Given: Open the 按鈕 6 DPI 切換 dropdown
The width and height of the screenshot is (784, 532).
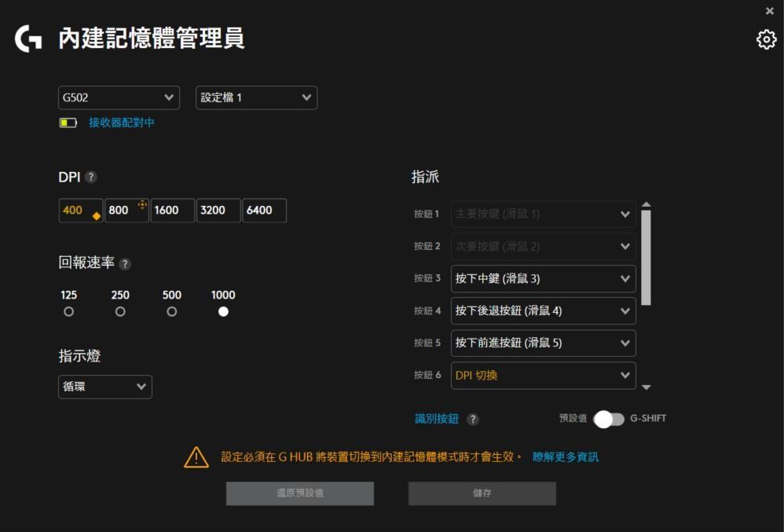Looking at the screenshot, I should point(544,375).
